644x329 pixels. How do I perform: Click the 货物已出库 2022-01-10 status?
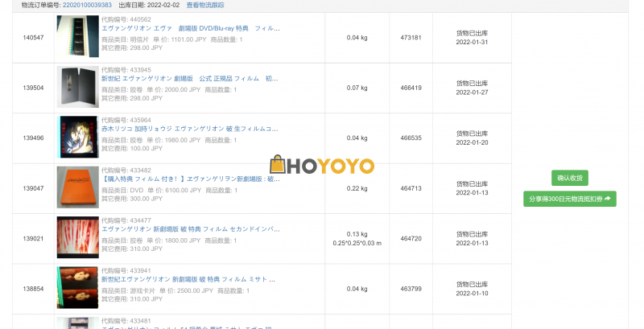[x=472, y=289]
